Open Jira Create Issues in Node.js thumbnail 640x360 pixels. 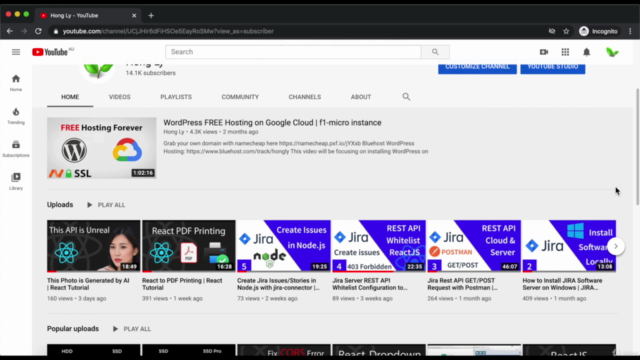coord(284,246)
